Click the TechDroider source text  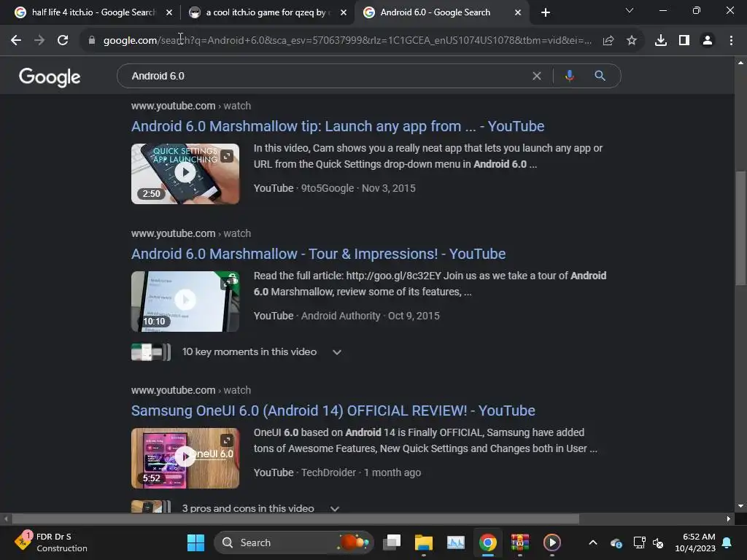click(328, 472)
